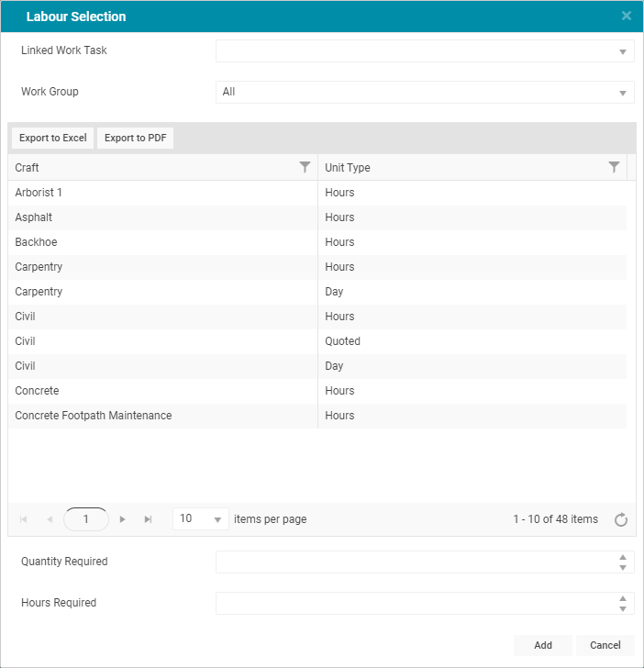Go to the next page of items
Image resolution: width=644 pixels, height=668 pixels.
(x=122, y=519)
